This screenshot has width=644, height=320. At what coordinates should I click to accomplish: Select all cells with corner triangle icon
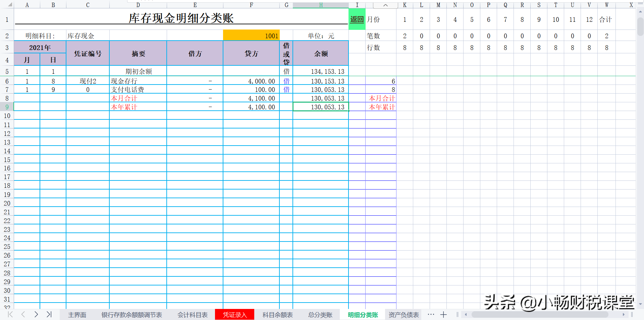tap(10, 5)
